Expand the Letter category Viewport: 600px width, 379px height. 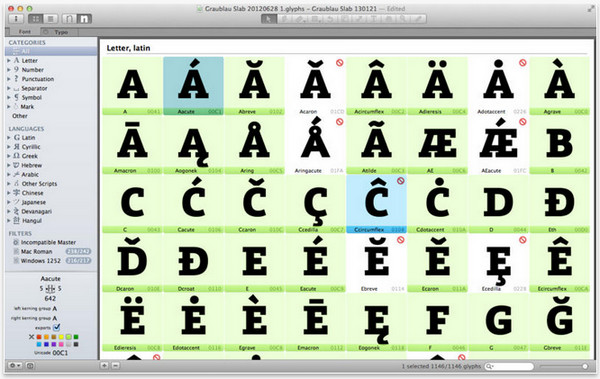[9, 60]
